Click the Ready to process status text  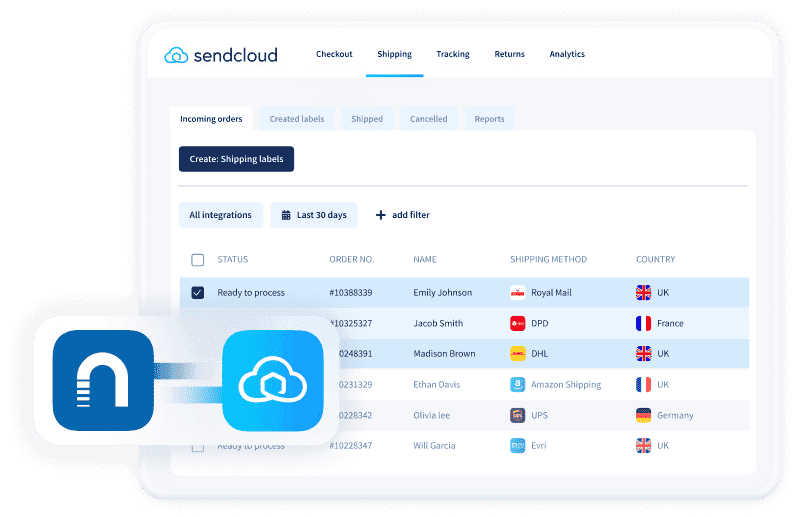coord(251,293)
